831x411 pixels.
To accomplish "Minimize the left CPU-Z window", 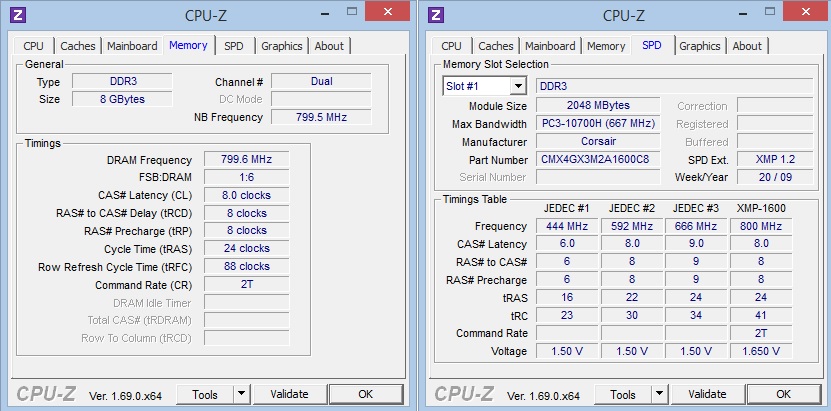I will pos(324,13).
